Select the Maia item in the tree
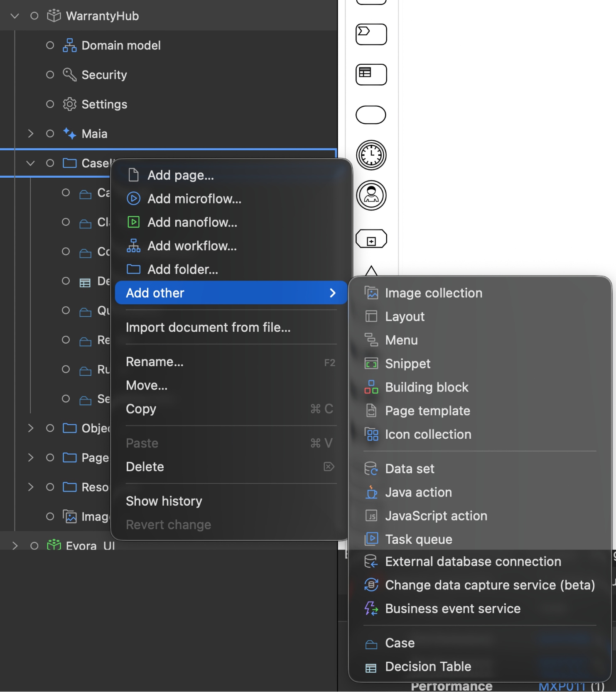The image size is (616, 692). coord(94,134)
